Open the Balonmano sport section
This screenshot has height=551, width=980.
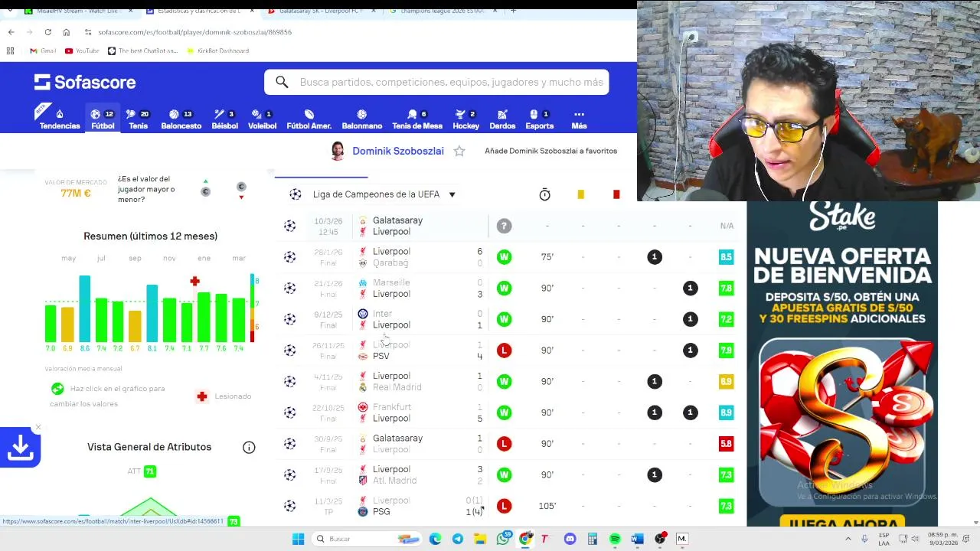click(361, 119)
